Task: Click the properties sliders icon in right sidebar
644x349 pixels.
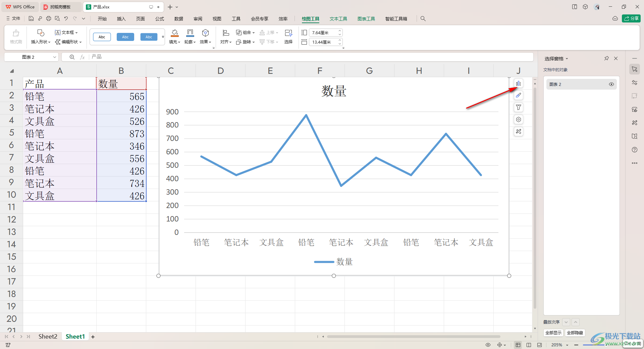Action: pyautogui.click(x=635, y=83)
